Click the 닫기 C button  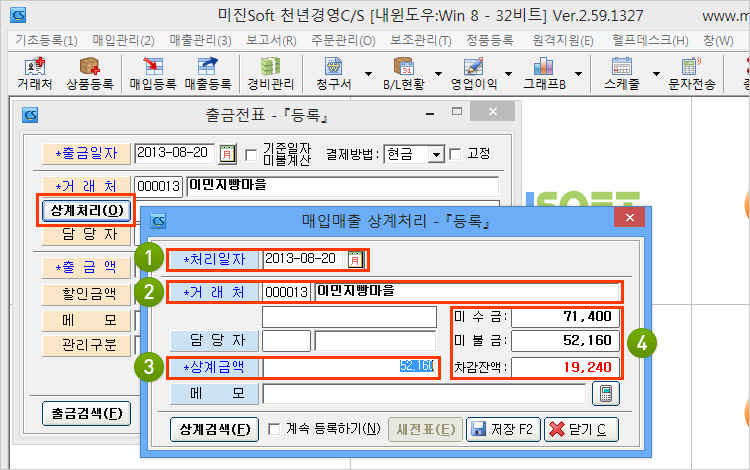(581, 429)
